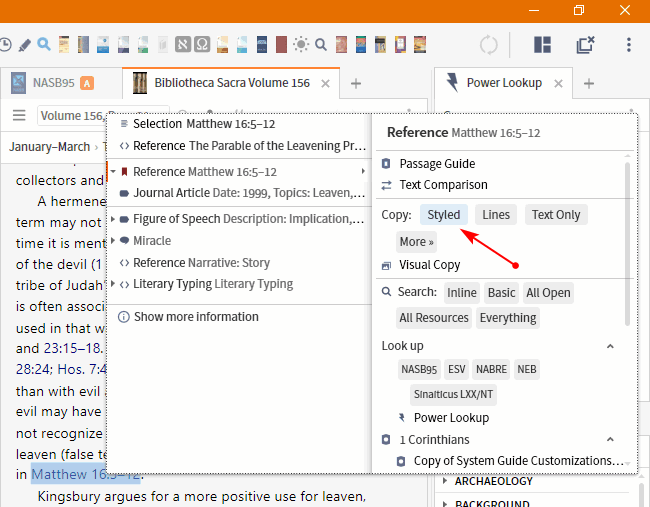The height and width of the screenshot is (507, 650).
Task: Click the blue magnifier search icon
Action: point(44,44)
